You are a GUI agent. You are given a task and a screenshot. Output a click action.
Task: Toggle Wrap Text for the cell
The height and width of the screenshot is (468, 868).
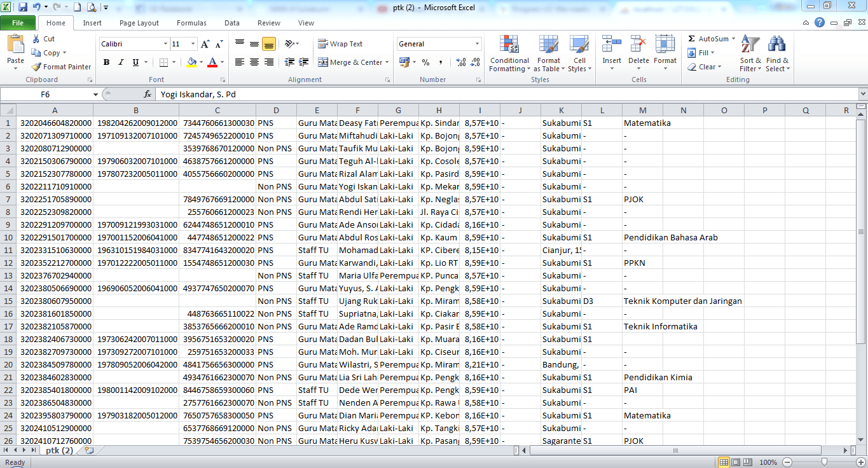(x=340, y=44)
